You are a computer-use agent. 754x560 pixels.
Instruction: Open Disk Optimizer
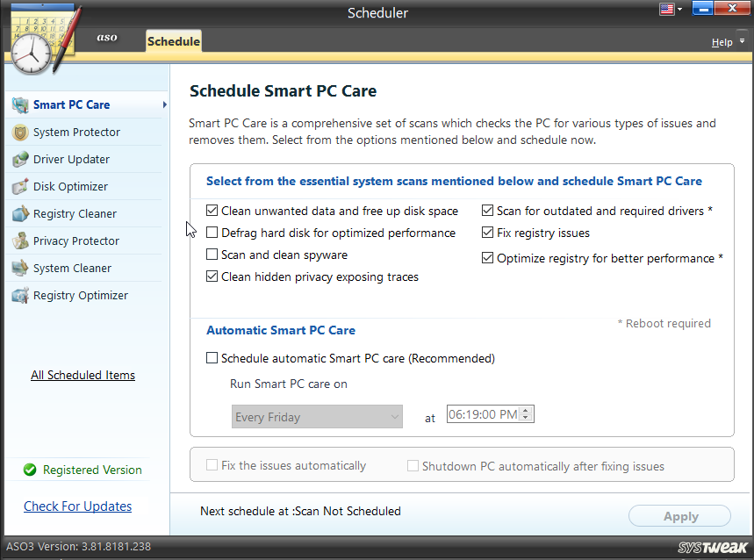pyautogui.click(x=19, y=186)
